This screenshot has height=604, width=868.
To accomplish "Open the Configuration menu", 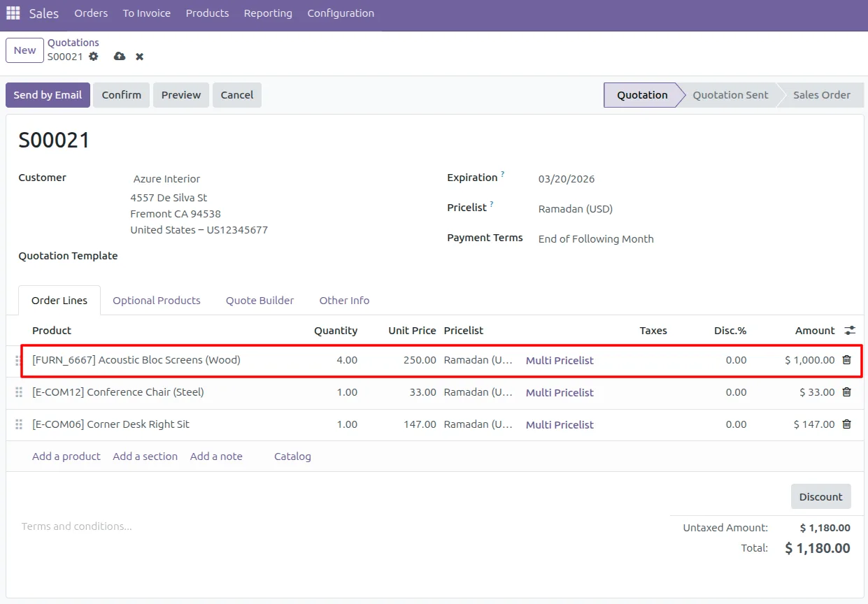I will pyautogui.click(x=341, y=13).
